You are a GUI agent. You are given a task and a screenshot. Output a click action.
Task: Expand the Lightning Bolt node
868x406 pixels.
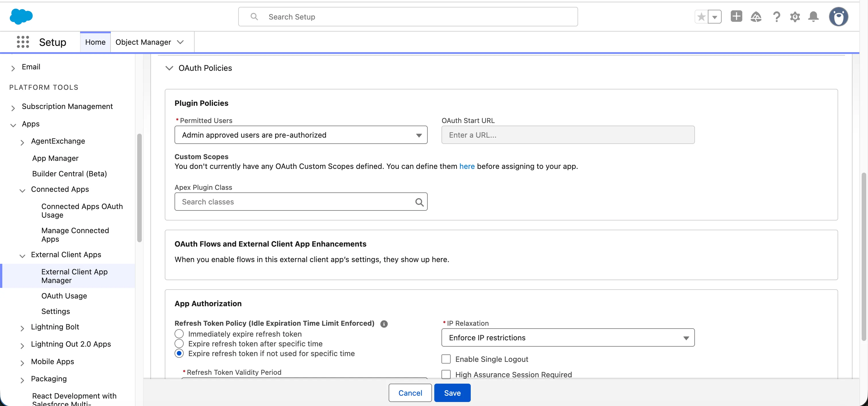pyautogui.click(x=22, y=329)
